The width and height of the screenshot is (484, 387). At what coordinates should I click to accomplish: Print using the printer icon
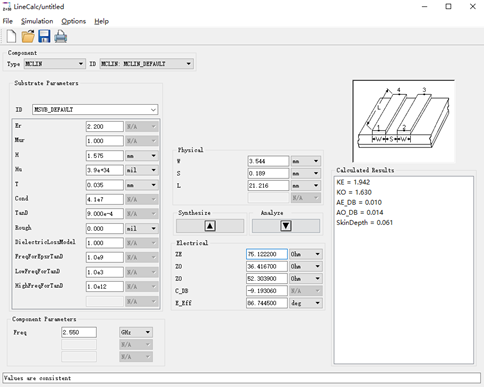tap(61, 36)
